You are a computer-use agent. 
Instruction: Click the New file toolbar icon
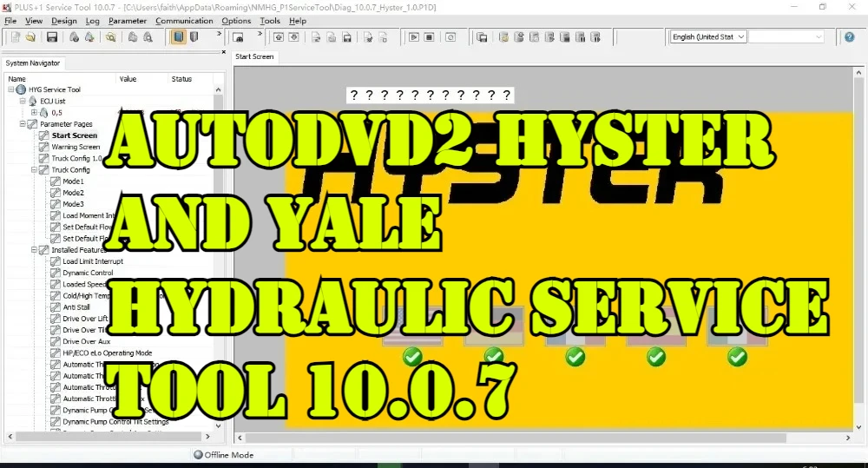coord(16,37)
